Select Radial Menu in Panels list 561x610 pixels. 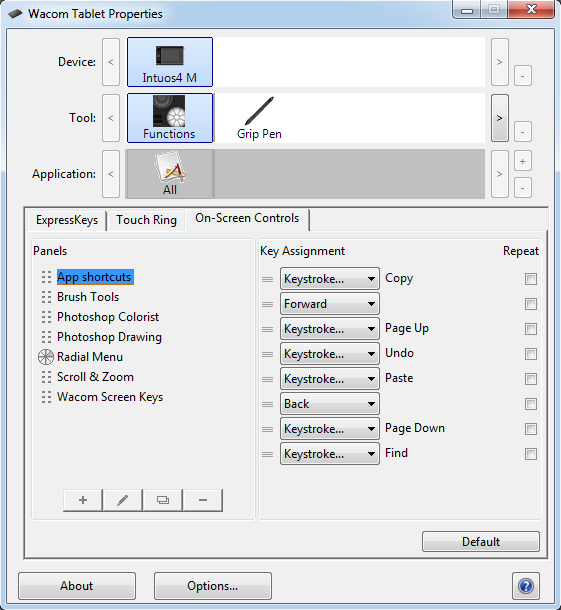click(x=90, y=357)
